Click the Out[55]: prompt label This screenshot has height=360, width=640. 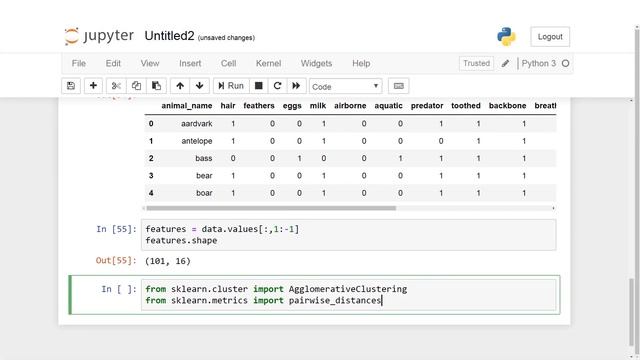click(x=116, y=260)
